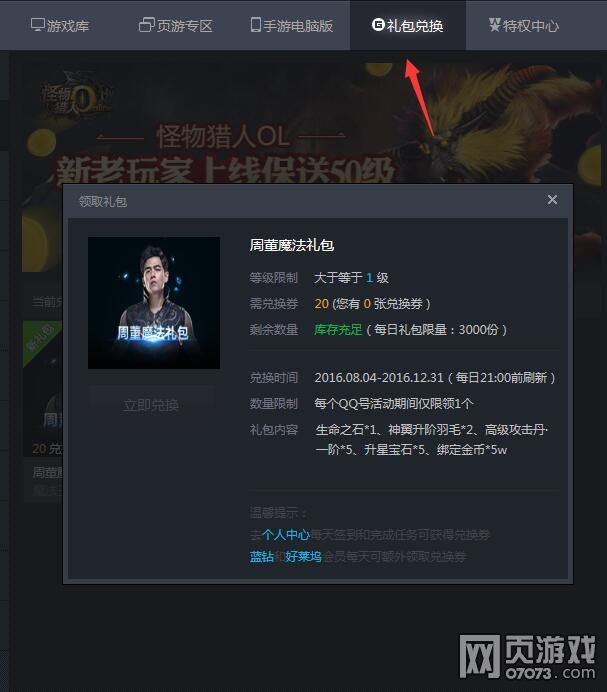Click the Monster Hunter Online logo
This screenshot has height=692, width=607.
(x=76, y=96)
